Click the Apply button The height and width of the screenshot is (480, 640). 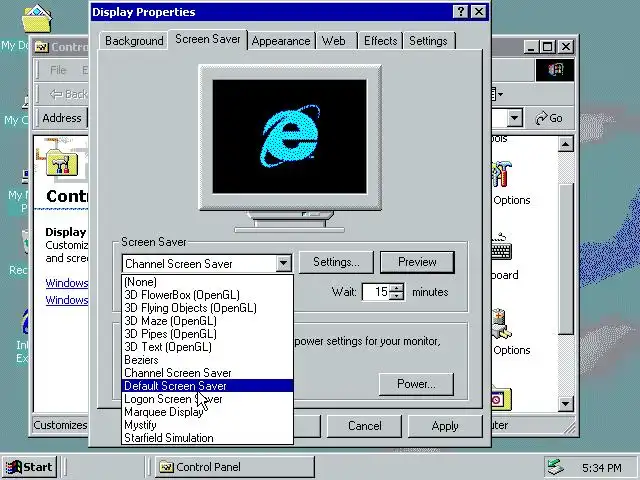click(445, 426)
